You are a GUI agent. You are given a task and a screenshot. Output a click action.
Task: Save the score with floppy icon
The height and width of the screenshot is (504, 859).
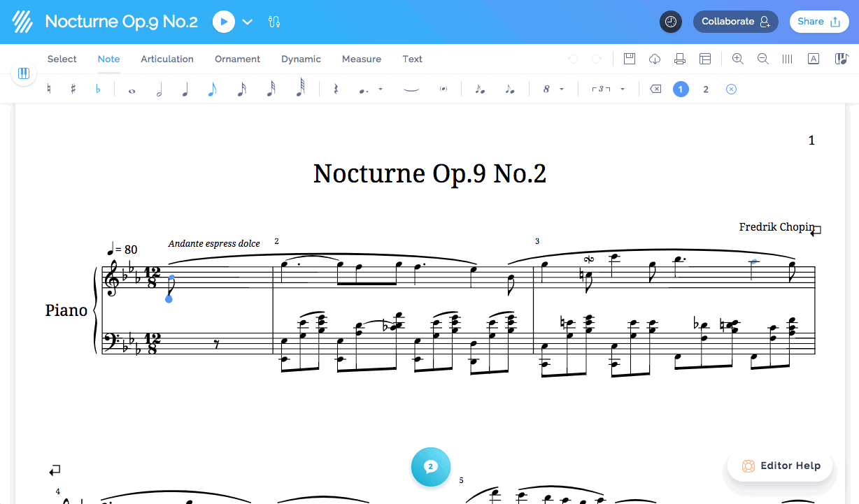point(630,59)
